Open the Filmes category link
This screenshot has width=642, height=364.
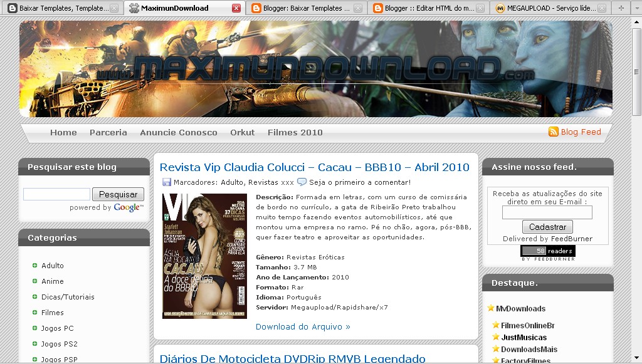[x=53, y=313]
